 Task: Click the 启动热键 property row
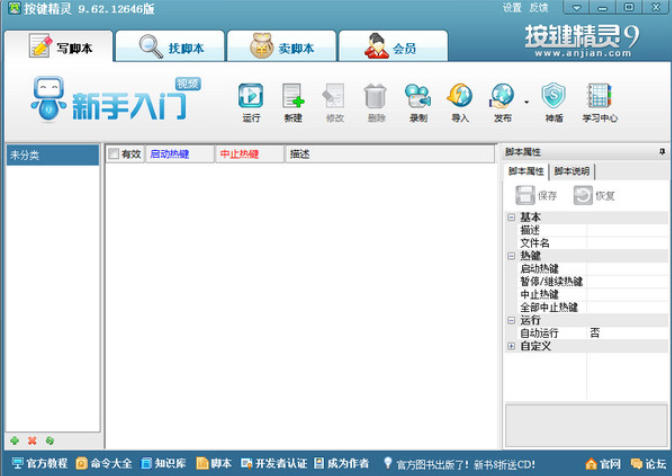[592, 269]
